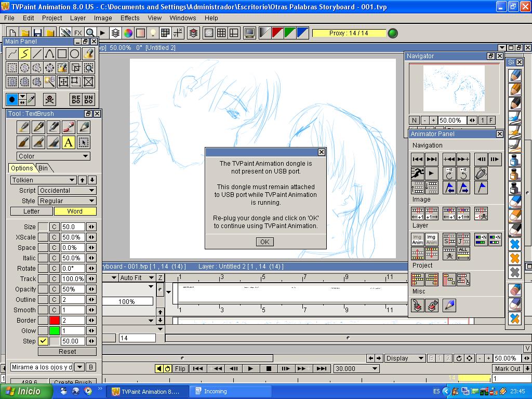Viewport: 532px width, 399px height.
Task: Click the Proxy 14 / 14 indicator
Action: [x=349, y=33]
